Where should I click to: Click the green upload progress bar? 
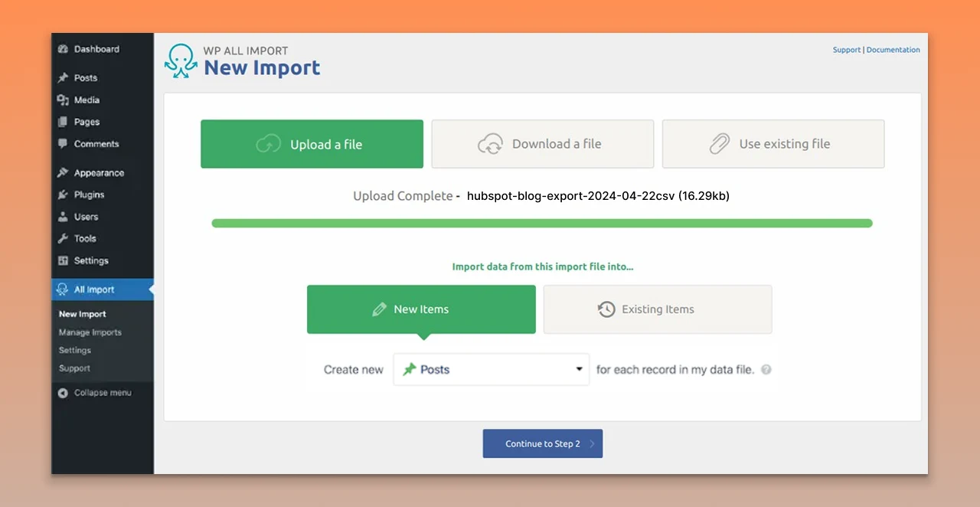pyautogui.click(x=542, y=224)
